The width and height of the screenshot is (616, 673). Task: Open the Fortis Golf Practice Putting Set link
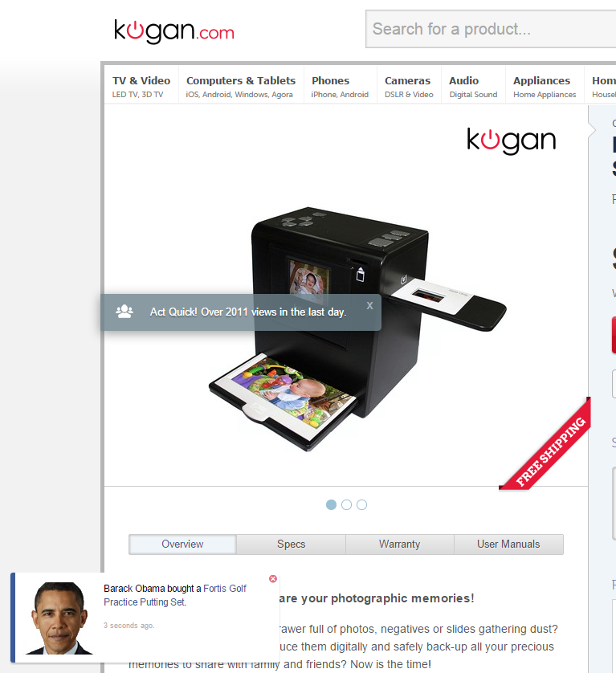pos(175,595)
